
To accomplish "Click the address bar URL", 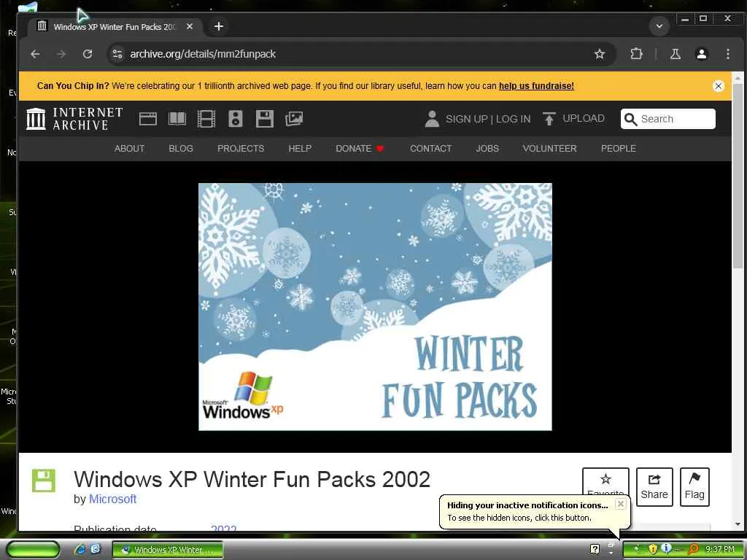I will coord(203,54).
